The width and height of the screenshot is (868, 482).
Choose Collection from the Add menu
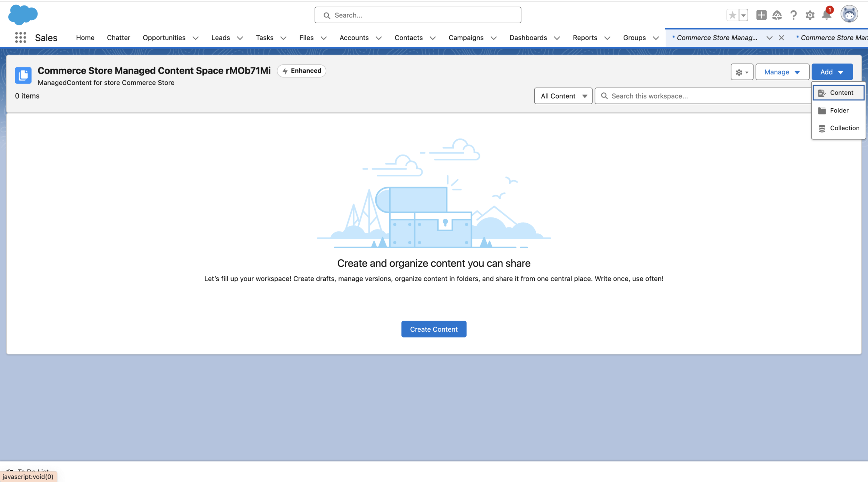[844, 128]
